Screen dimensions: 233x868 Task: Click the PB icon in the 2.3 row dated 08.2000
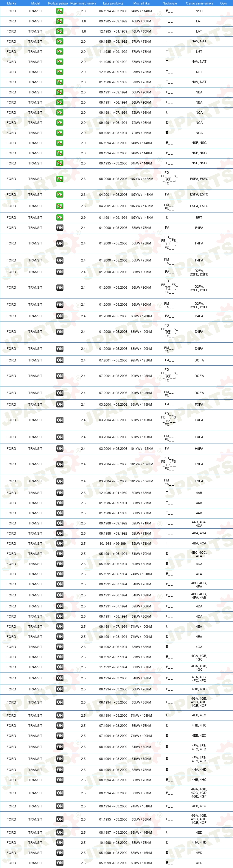coord(60,179)
